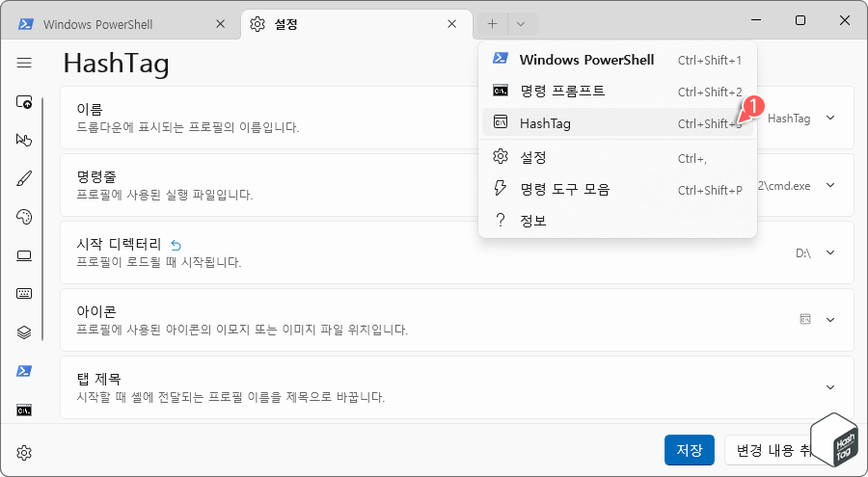Open JSON file via bottom gear icon

click(24, 453)
